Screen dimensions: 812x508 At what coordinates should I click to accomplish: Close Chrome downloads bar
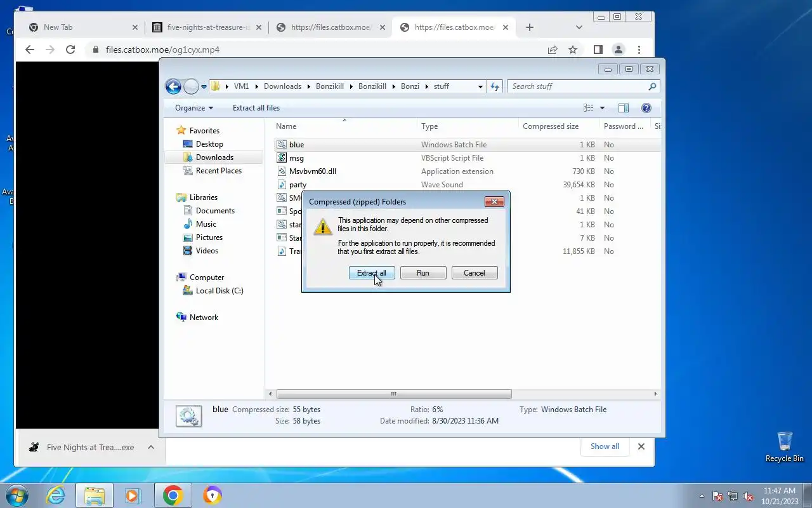641,446
